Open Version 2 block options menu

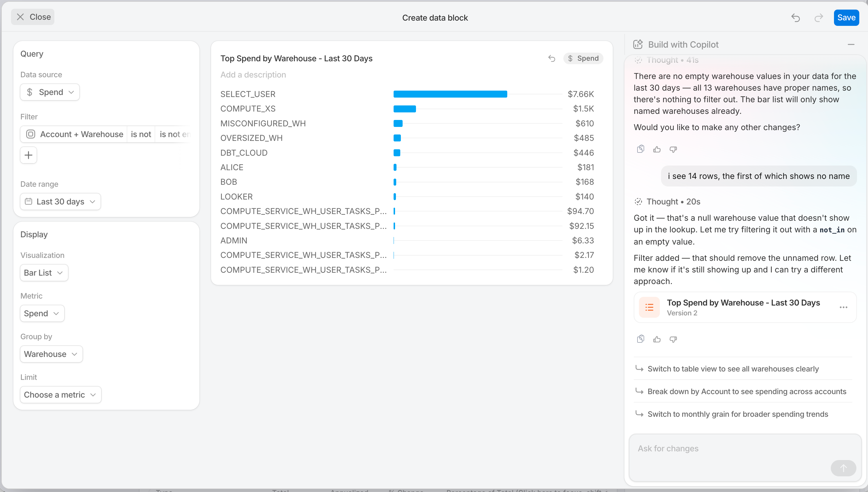843,307
